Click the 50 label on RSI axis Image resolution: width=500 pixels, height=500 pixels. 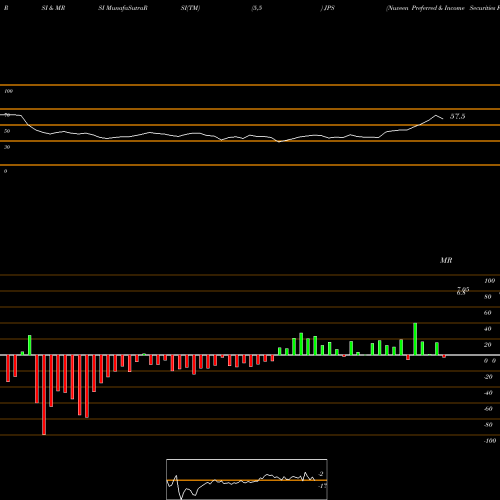click(7, 131)
